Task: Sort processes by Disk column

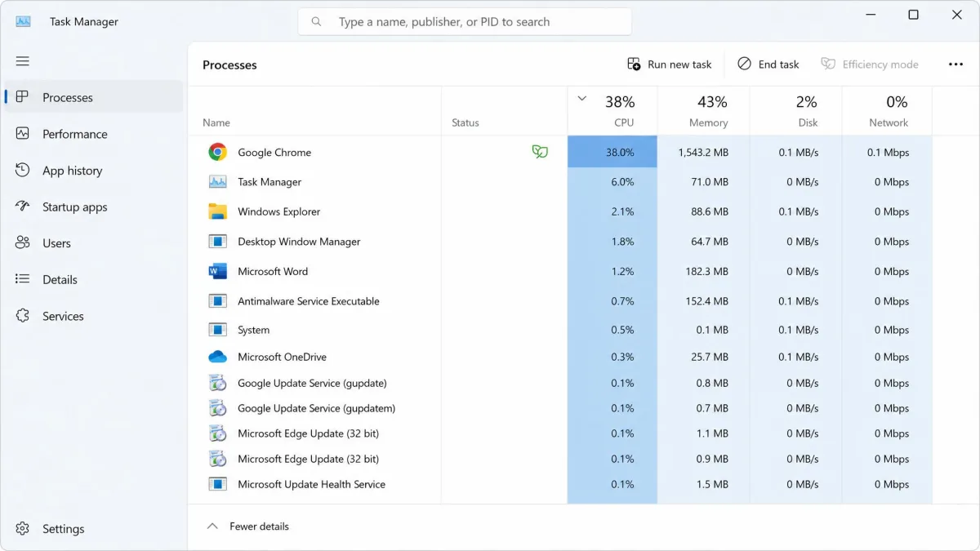Action: coord(795,111)
